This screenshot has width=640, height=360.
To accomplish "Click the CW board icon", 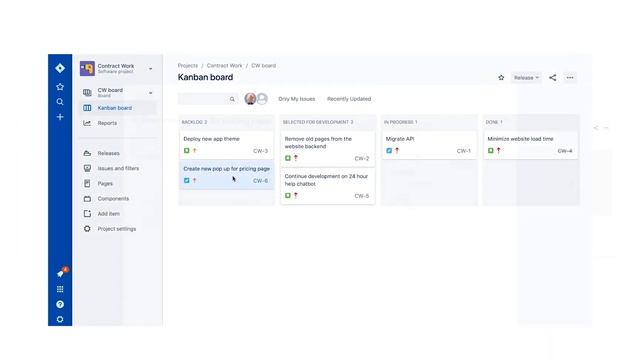I will (x=87, y=93).
